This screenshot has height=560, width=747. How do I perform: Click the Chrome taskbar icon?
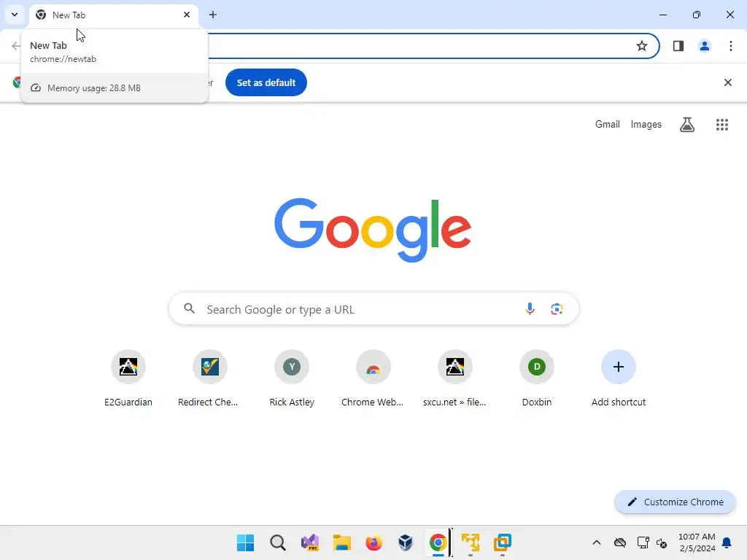[x=438, y=542]
